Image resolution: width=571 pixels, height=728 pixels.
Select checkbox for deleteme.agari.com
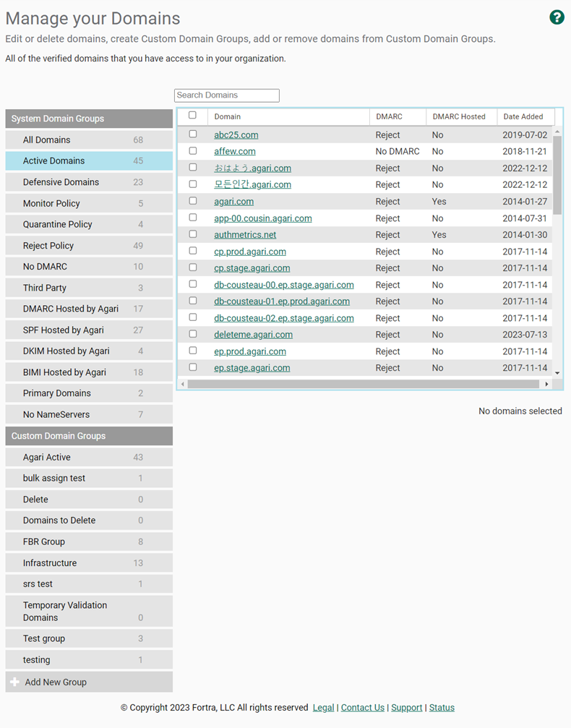tap(193, 334)
